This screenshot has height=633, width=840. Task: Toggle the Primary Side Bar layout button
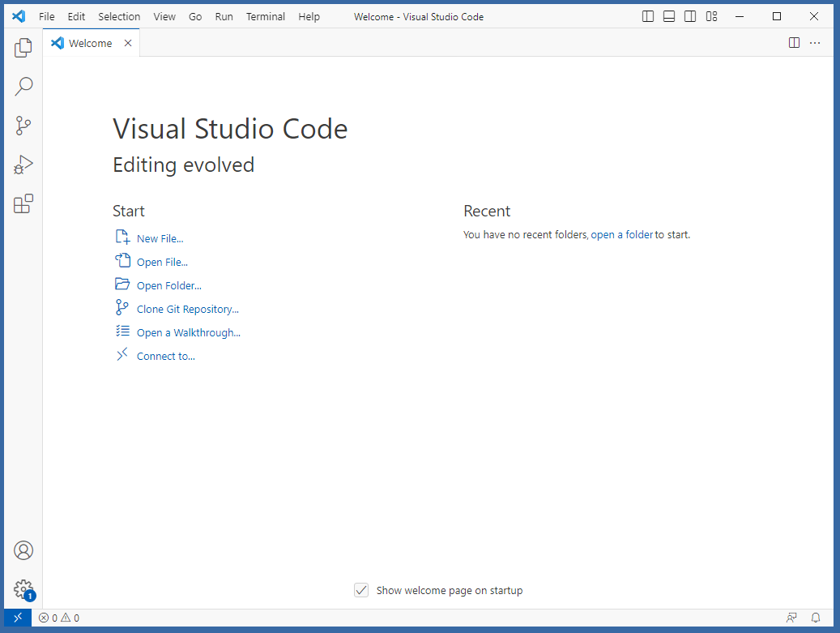[648, 16]
